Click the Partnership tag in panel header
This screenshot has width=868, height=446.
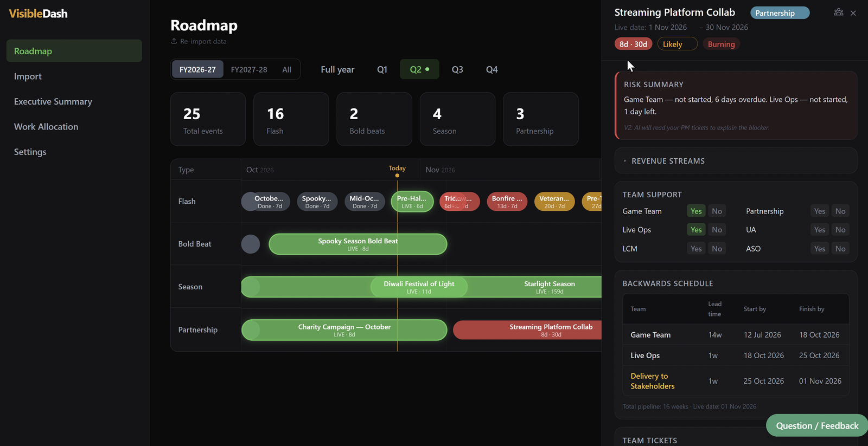click(x=780, y=13)
